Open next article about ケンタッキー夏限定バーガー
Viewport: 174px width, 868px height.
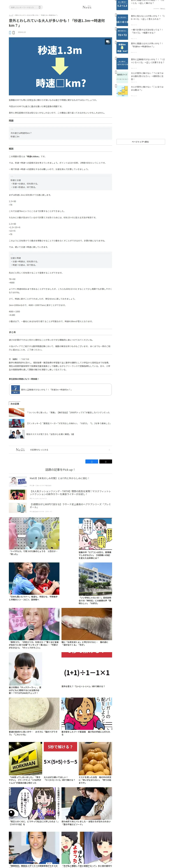(68, 423)
